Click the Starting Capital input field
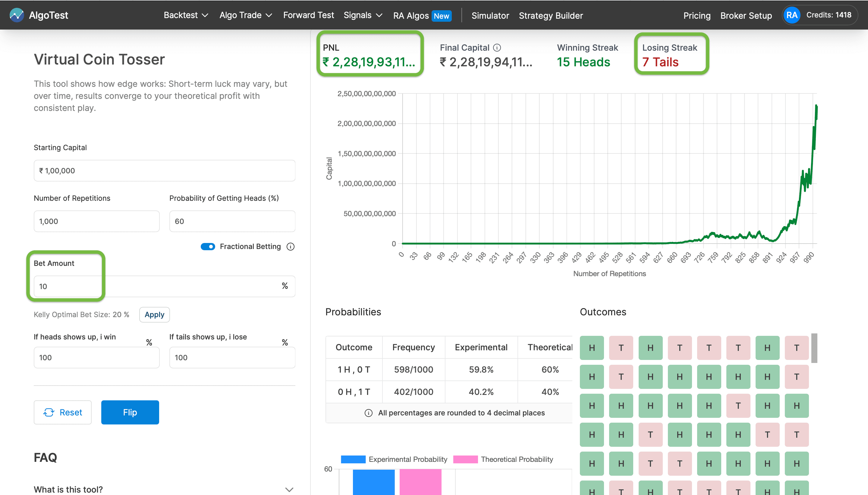The height and width of the screenshot is (495, 868). (x=164, y=171)
